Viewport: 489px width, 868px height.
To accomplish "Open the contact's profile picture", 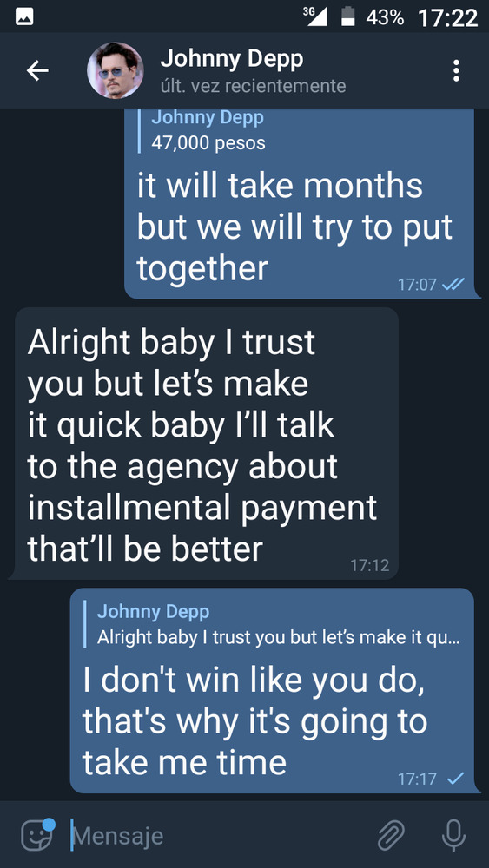I will (116, 70).
